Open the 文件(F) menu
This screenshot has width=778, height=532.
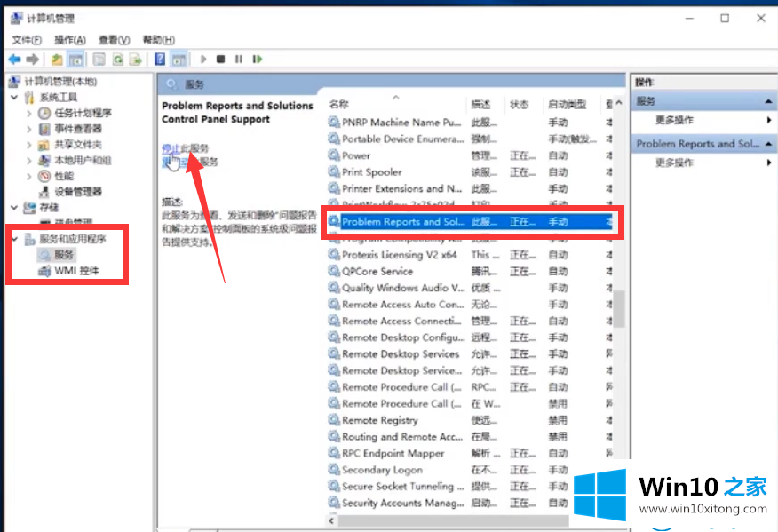[x=27, y=40]
